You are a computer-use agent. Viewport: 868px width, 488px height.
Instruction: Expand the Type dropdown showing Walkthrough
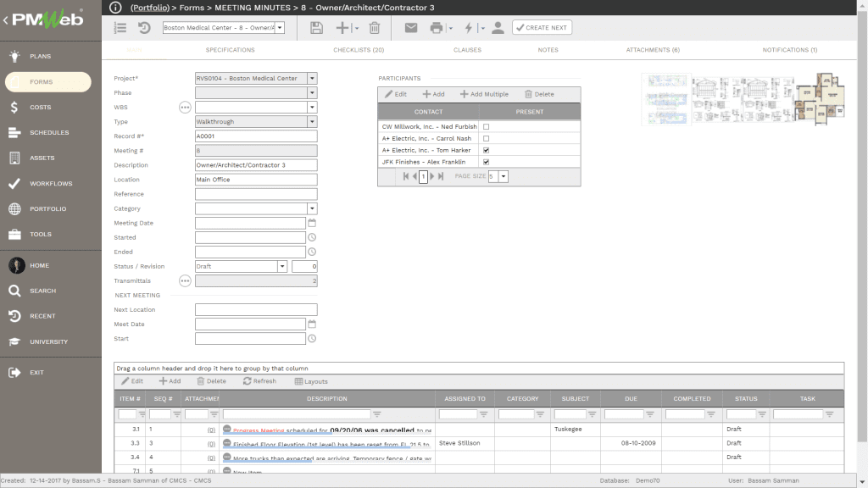[x=312, y=122]
